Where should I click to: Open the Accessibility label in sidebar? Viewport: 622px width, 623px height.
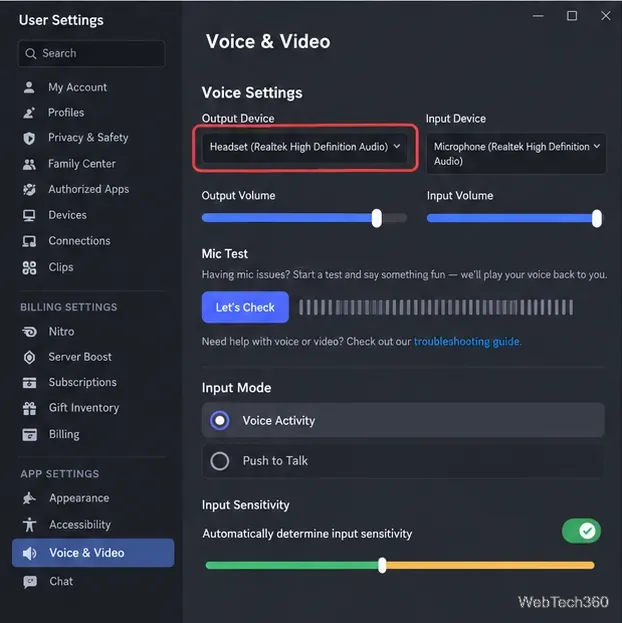tap(80, 524)
